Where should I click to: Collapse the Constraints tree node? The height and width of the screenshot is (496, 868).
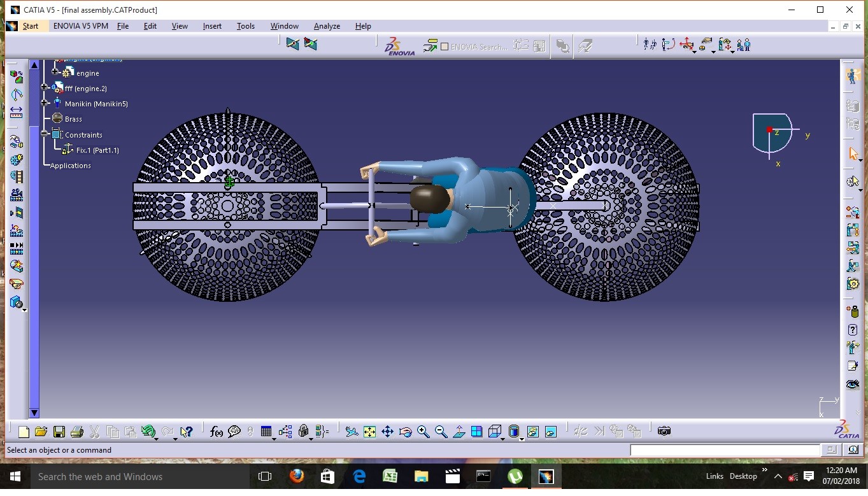click(x=44, y=134)
